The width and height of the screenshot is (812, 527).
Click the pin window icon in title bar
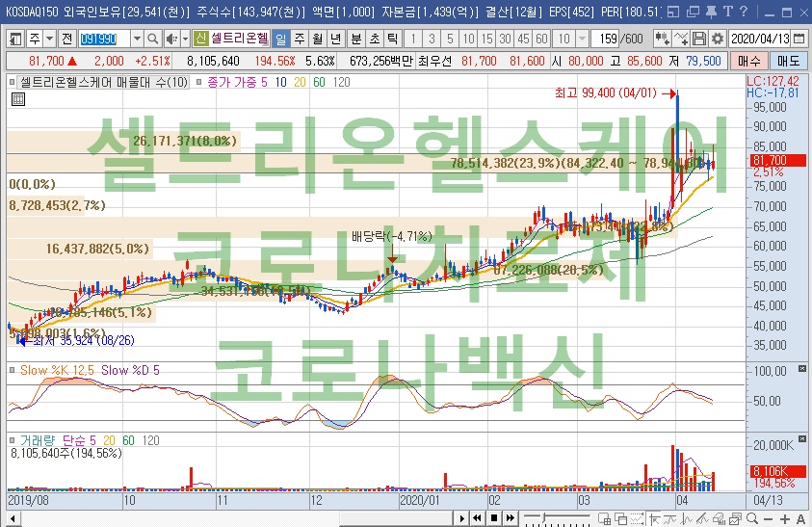[711, 12]
